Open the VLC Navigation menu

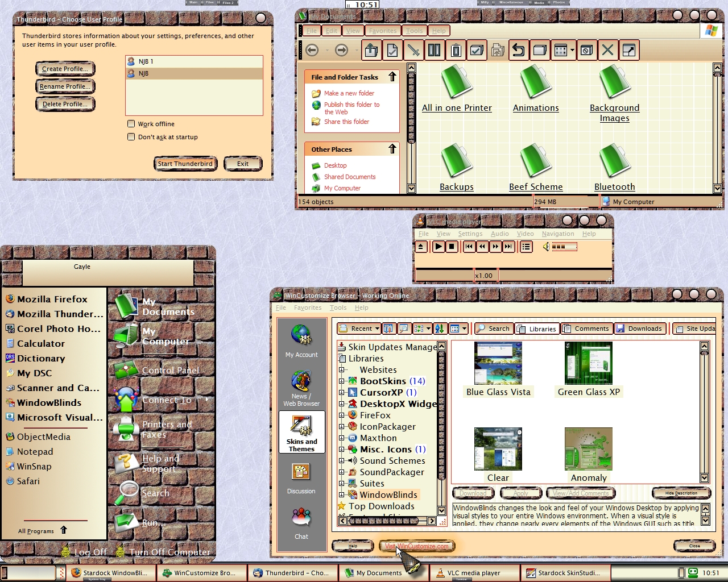[558, 234]
